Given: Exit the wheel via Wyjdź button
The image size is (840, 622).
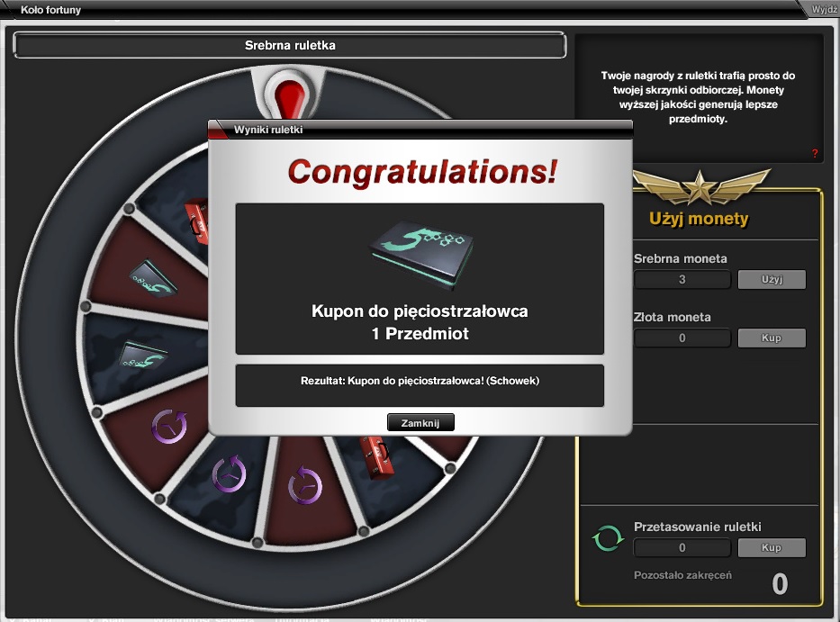Looking at the screenshot, I should [824, 9].
